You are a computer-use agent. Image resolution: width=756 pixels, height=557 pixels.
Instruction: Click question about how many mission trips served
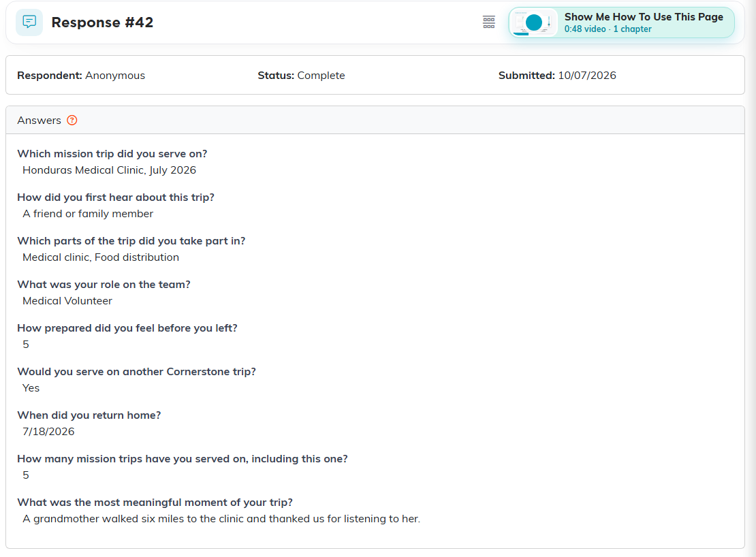pos(183,459)
